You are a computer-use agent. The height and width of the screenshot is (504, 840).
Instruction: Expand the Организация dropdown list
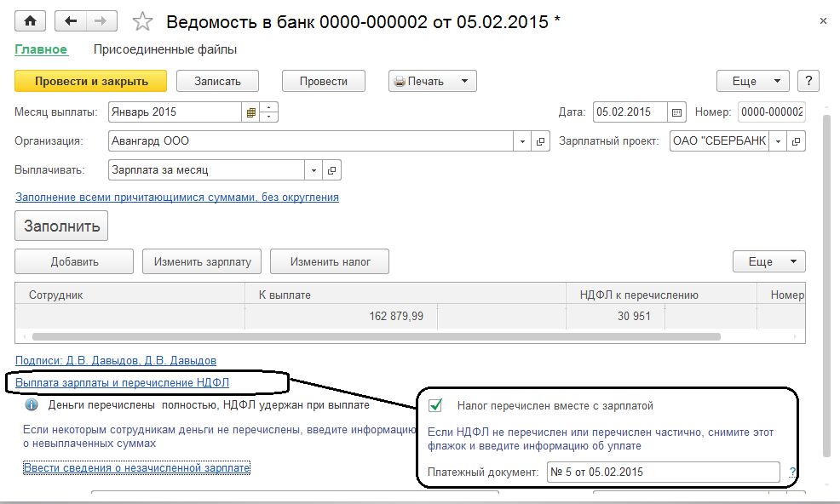click(522, 141)
